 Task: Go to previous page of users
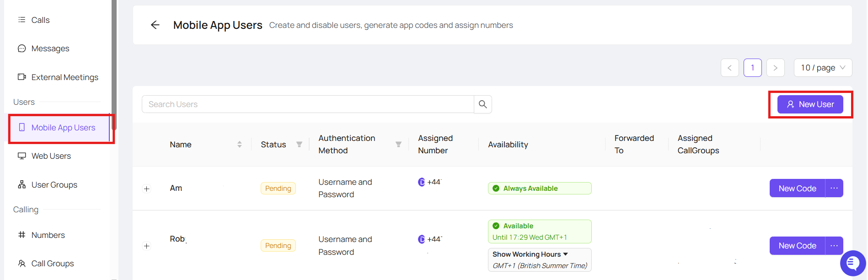730,68
